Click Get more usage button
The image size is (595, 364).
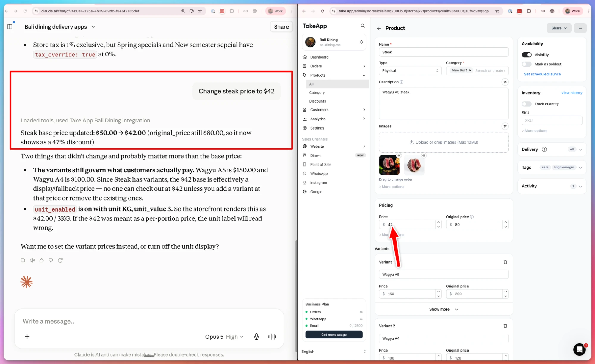point(334,335)
